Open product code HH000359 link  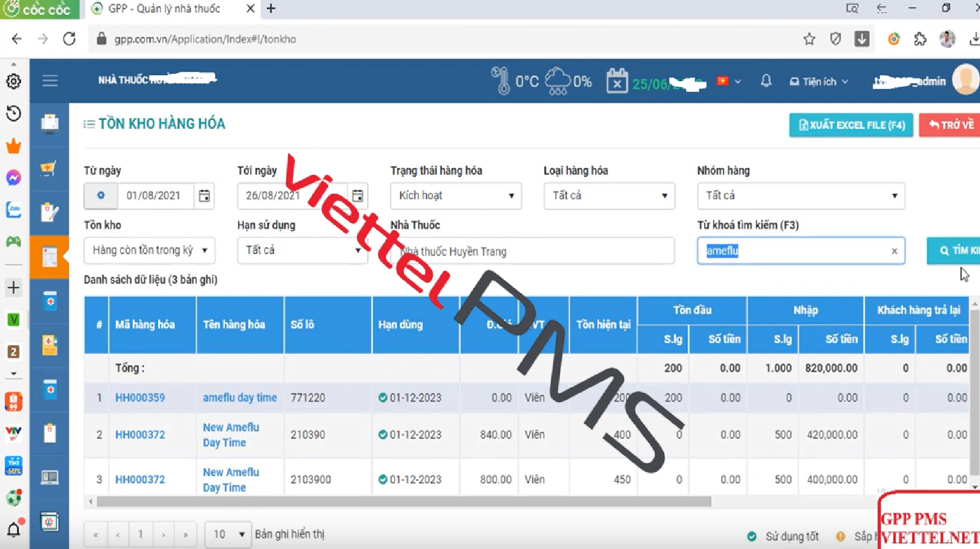pyautogui.click(x=140, y=398)
